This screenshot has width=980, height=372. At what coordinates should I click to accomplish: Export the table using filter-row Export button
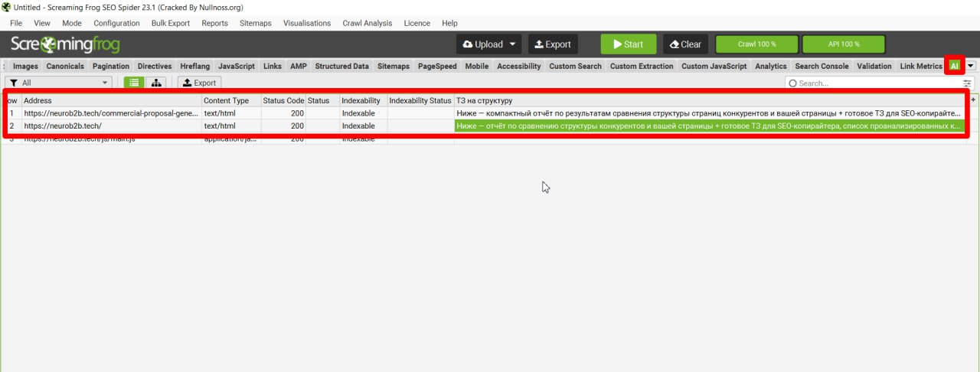point(199,83)
